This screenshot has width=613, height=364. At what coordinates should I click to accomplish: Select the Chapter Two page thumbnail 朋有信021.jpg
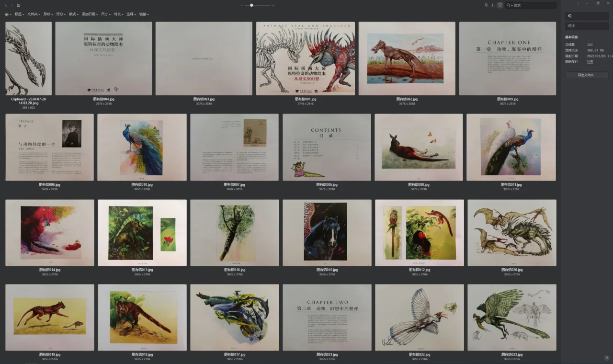click(x=327, y=318)
